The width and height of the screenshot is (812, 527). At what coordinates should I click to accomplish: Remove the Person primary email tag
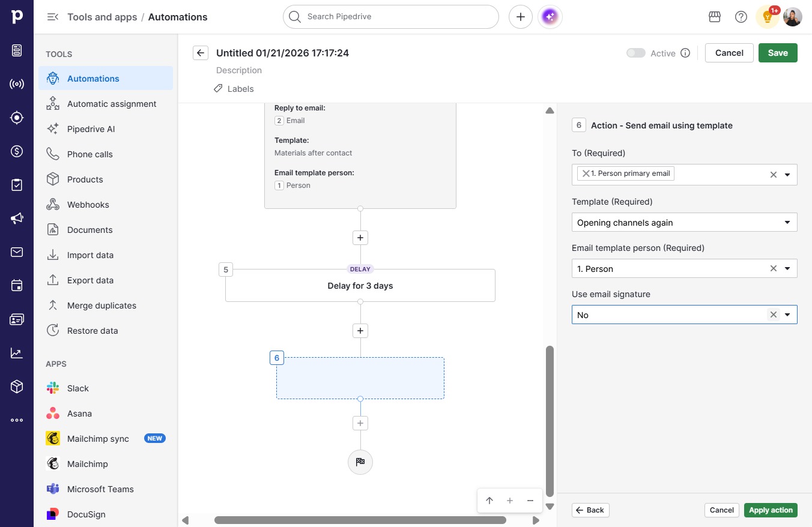(x=586, y=173)
